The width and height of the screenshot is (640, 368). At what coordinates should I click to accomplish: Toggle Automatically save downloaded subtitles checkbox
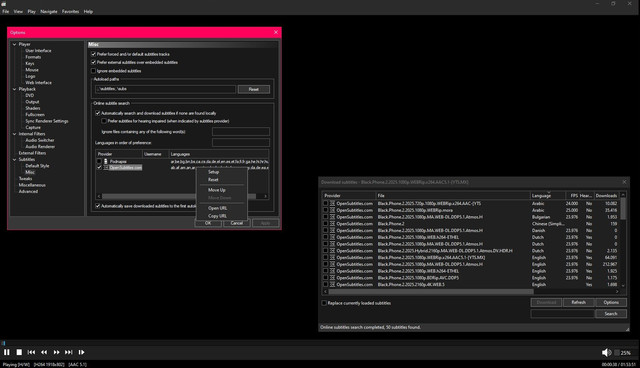(98, 206)
